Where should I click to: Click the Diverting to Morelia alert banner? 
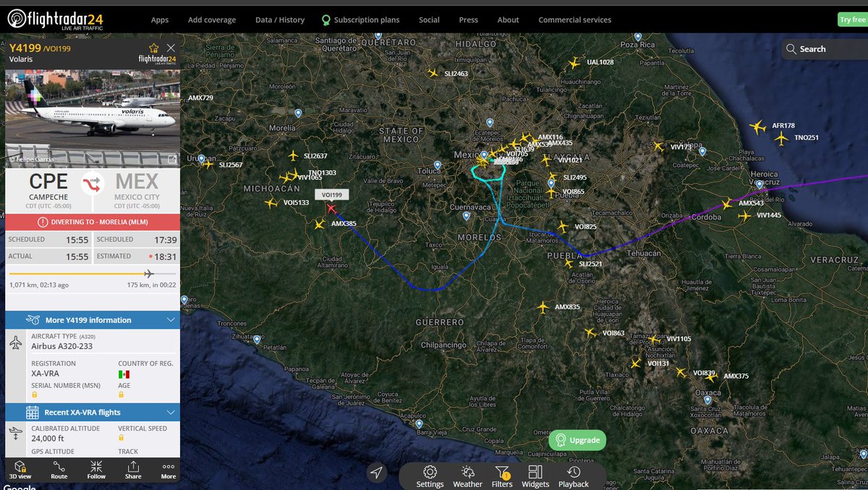[x=93, y=222]
